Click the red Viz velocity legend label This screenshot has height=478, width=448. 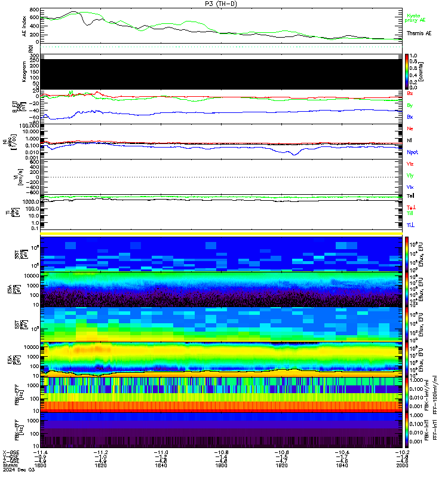coord(410,164)
